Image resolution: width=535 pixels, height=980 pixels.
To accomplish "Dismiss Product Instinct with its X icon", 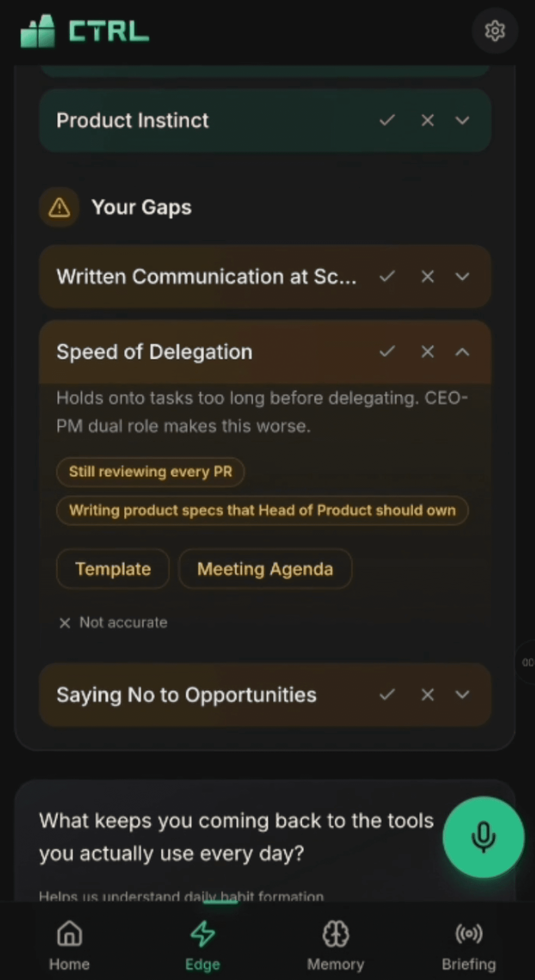I will click(427, 120).
